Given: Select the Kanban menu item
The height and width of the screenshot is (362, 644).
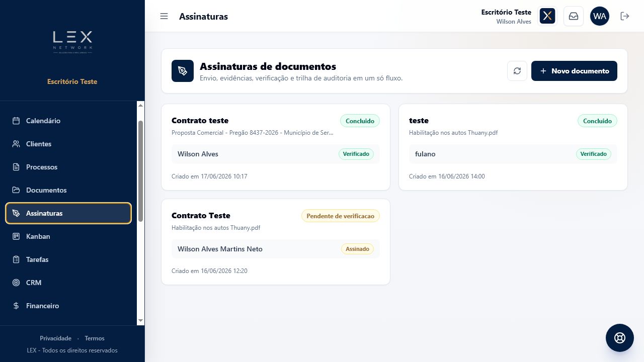Looking at the screenshot, I should tap(68, 236).
